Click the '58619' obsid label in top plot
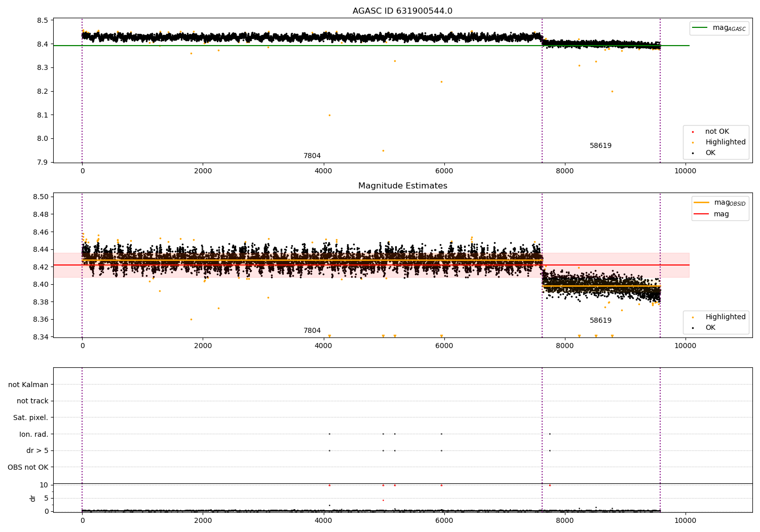Image resolution: width=760 pixels, height=532 pixels. 600,146
